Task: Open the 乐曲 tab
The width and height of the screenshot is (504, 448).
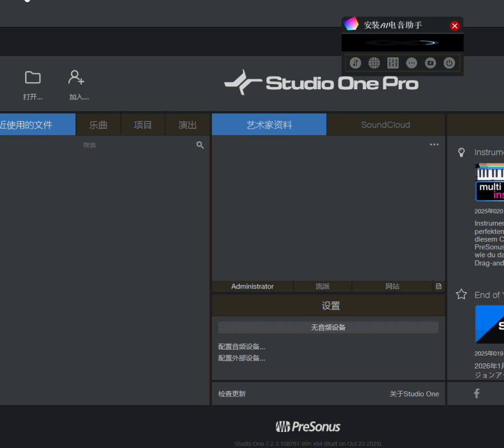Action: [x=98, y=124]
